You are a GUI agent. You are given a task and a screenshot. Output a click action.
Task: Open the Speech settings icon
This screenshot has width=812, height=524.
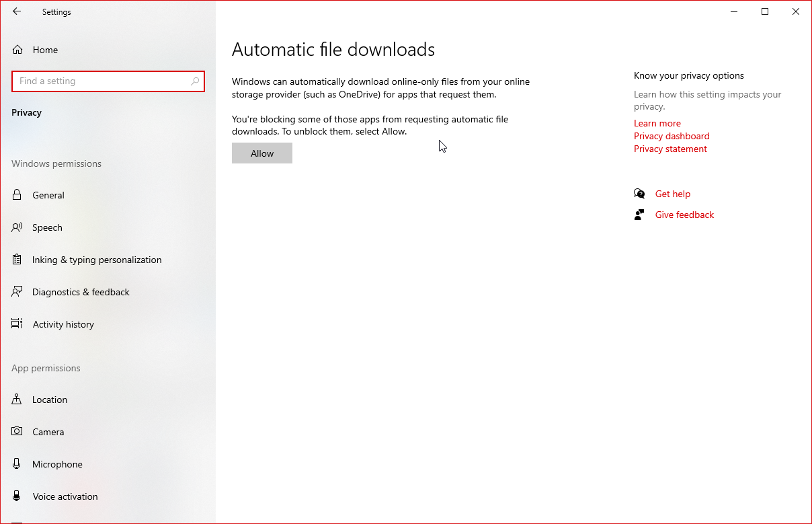[x=17, y=227]
